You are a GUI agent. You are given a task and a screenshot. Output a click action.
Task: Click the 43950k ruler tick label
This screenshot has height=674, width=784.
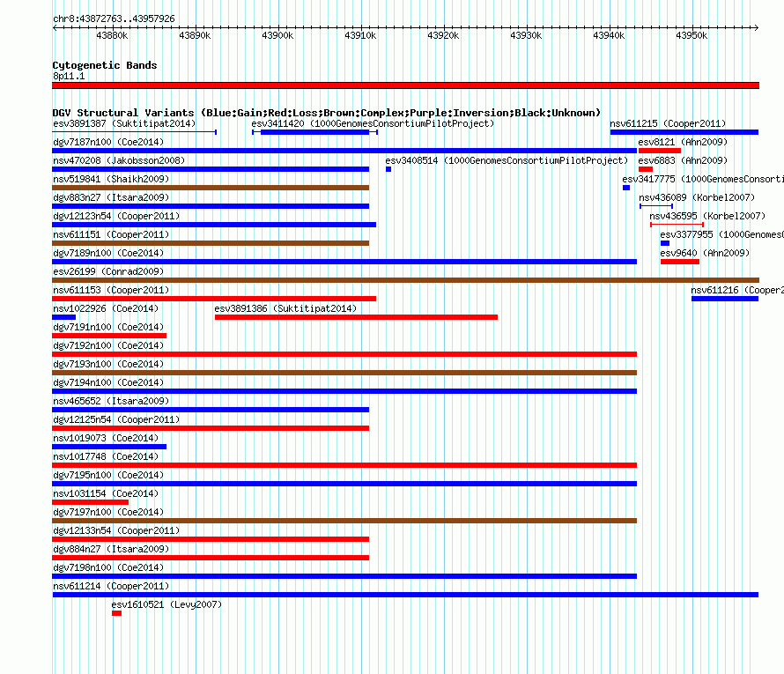pos(692,35)
